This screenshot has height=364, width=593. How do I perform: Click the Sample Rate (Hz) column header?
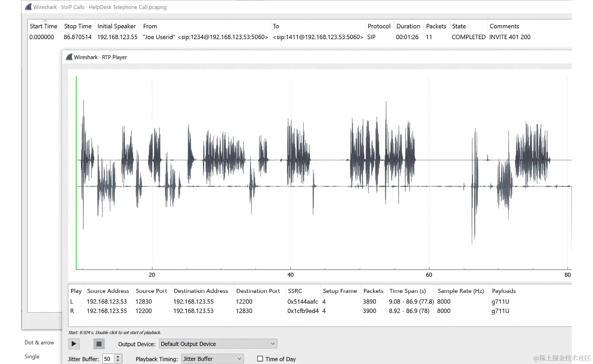point(461,291)
